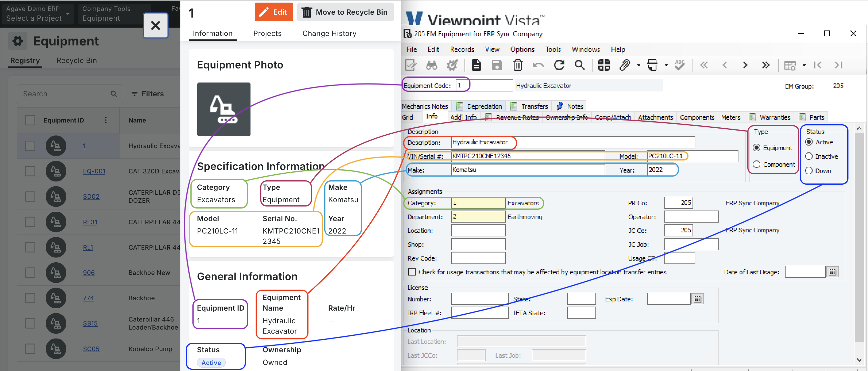868x371 pixels.
Task: Open the Vista Options menu
Action: point(522,49)
